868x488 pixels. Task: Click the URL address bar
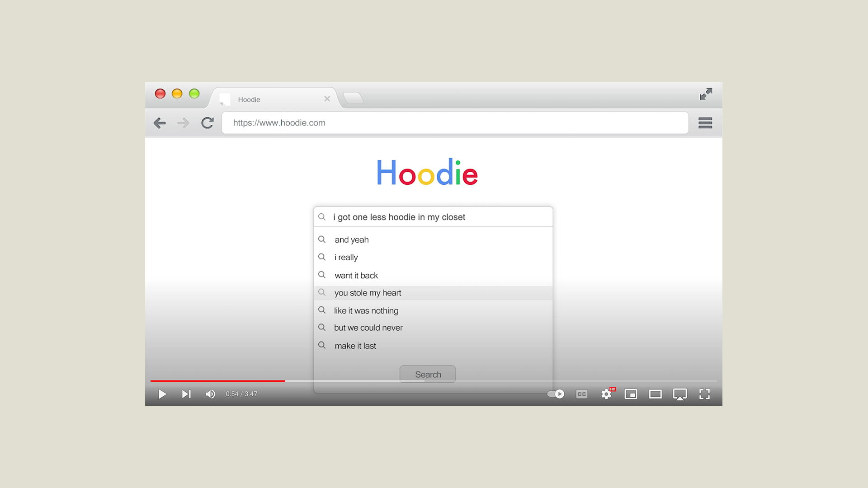455,123
